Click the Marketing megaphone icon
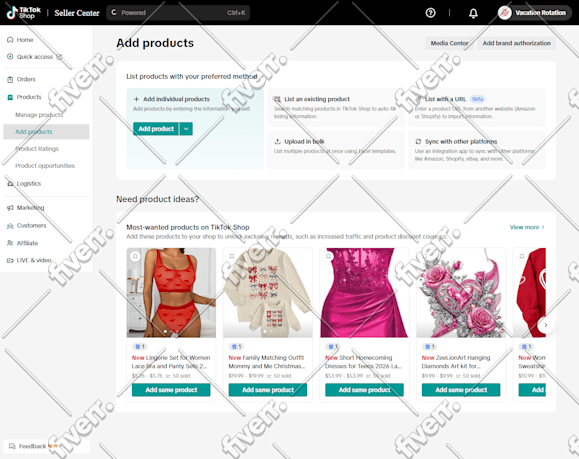The height and width of the screenshot is (459, 579). [x=10, y=208]
